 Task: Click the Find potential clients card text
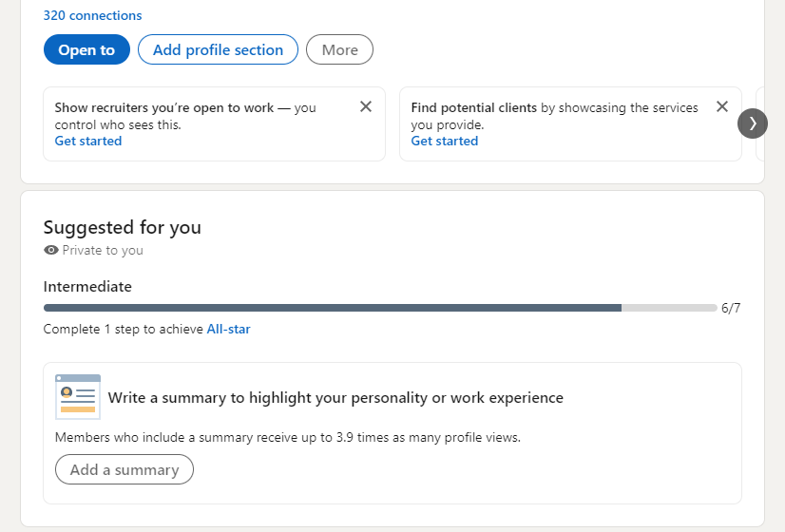click(x=554, y=116)
